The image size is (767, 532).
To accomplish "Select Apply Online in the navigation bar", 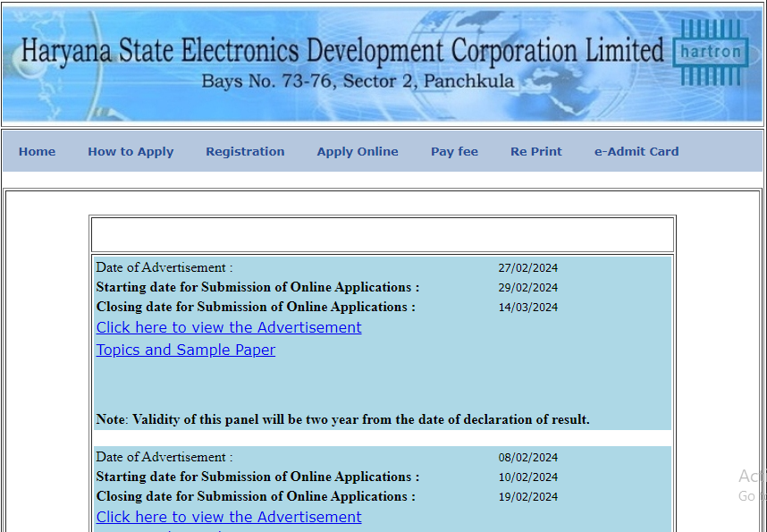I will click(358, 152).
